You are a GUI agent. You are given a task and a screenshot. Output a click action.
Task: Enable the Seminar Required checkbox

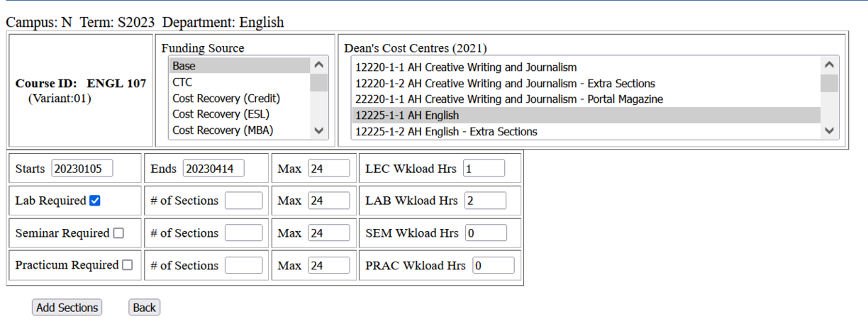coord(118,233)
